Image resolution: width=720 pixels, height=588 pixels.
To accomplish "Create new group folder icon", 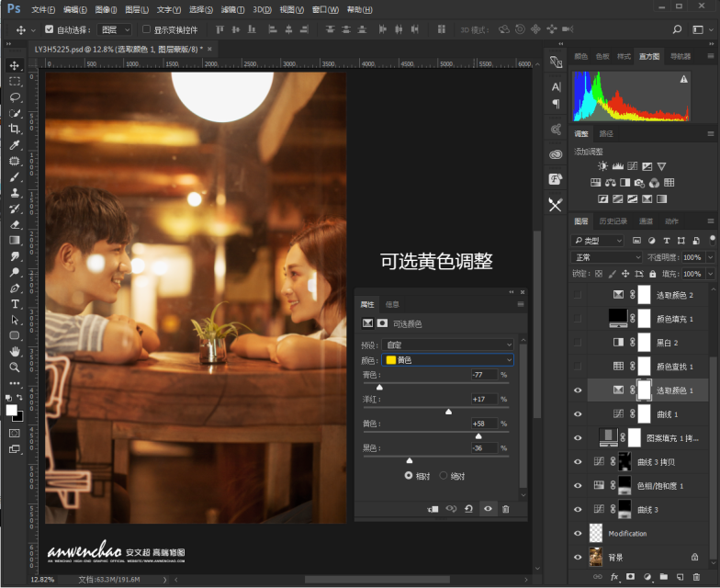I will 663,577.
